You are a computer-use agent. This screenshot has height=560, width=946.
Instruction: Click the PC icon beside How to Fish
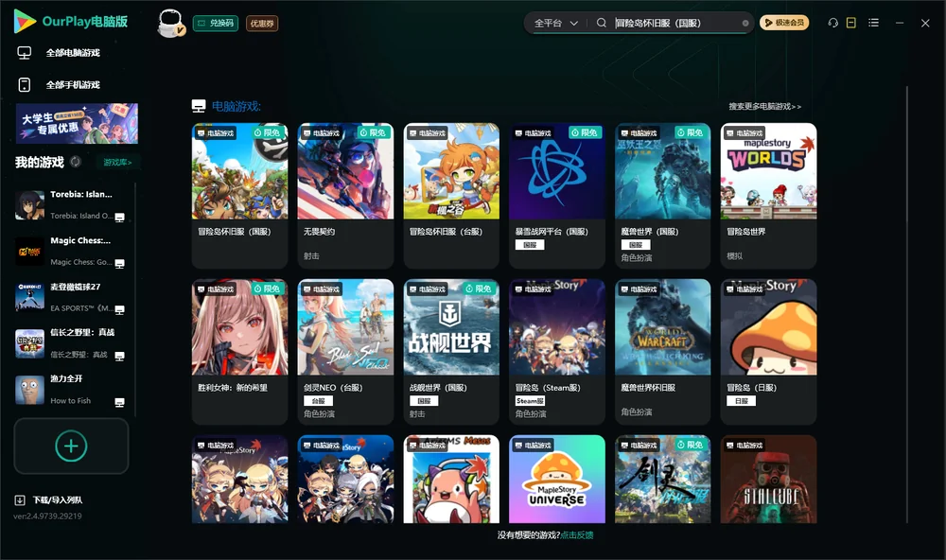(119, 403)
